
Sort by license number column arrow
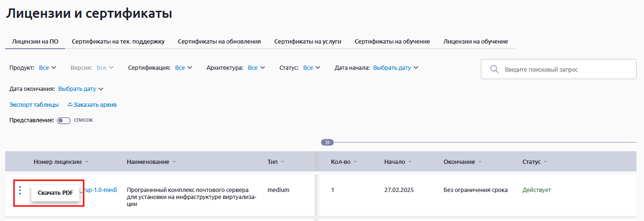click(x=87, y=162)
